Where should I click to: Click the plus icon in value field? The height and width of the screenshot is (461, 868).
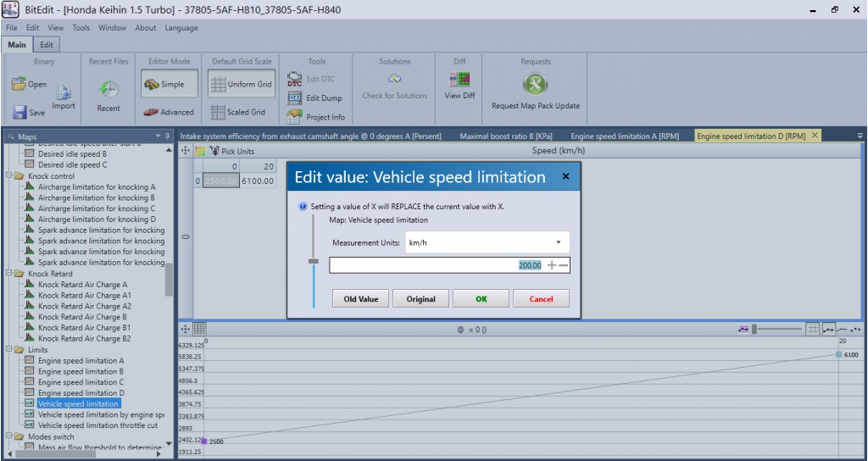(551, 265)
